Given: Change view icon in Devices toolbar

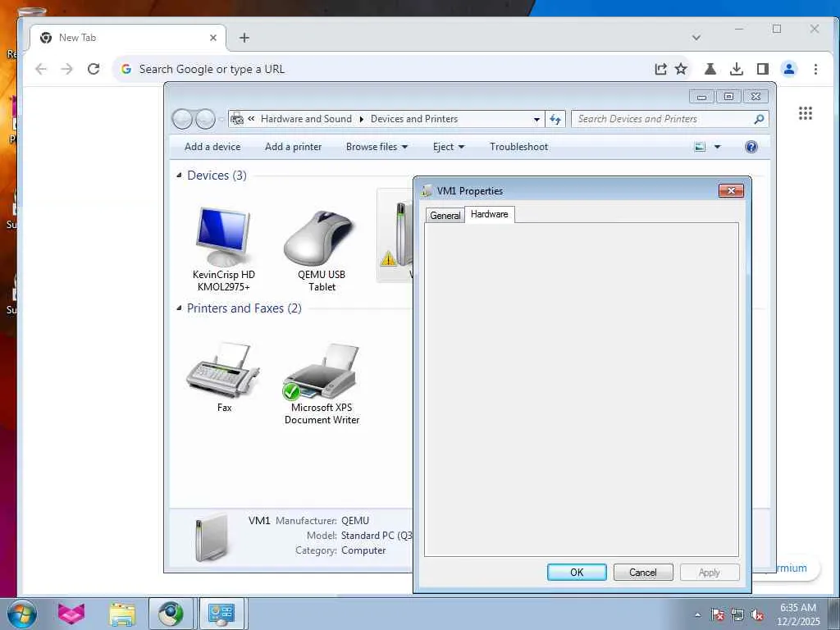Looking at the screenshot, I should pos(700,147).
